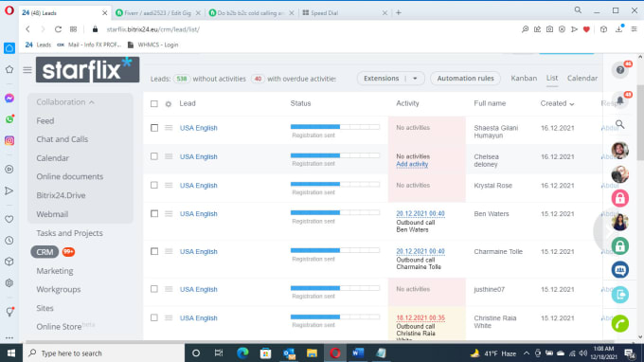Open Marketing in left menu
This screenshot has width=644, height=362.
coord(55,271)
